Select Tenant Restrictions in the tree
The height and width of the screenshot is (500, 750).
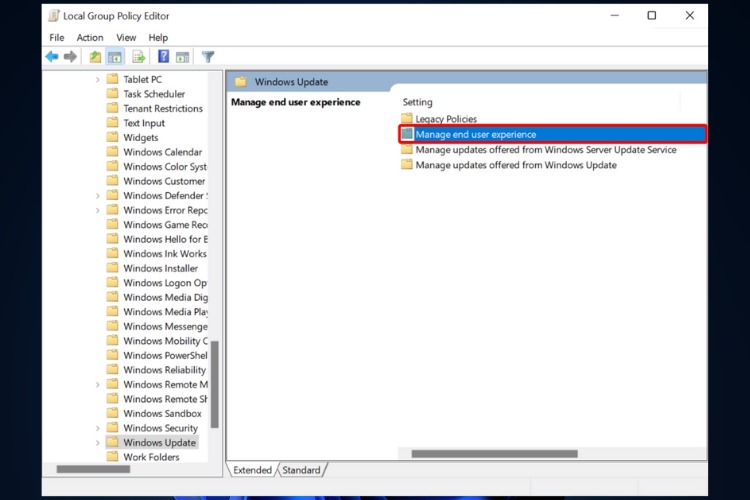163,109
